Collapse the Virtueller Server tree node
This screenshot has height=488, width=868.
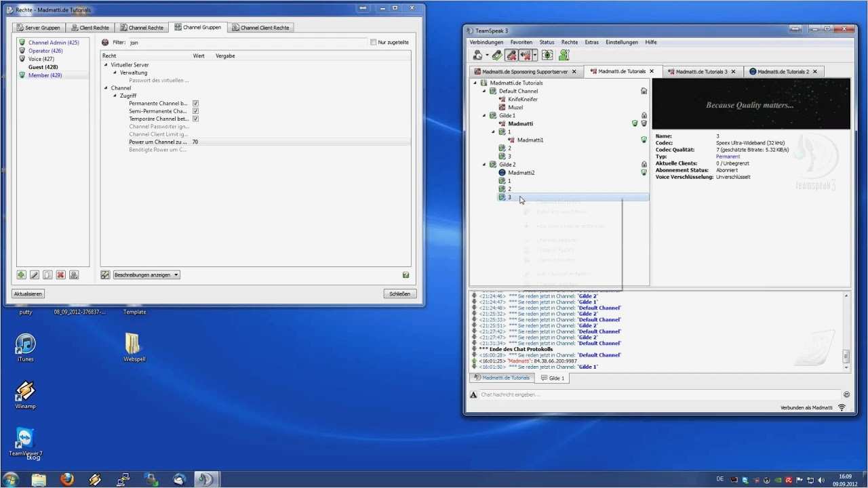106,65
